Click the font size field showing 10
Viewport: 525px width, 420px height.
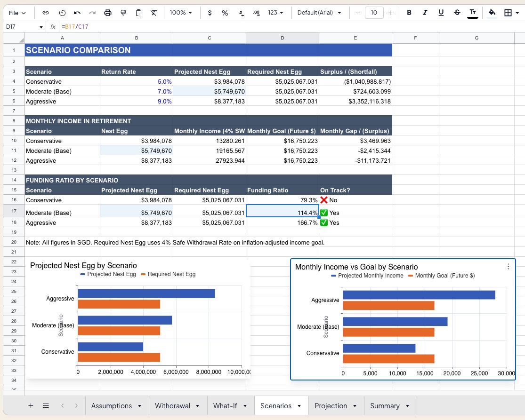coord(374,13)
